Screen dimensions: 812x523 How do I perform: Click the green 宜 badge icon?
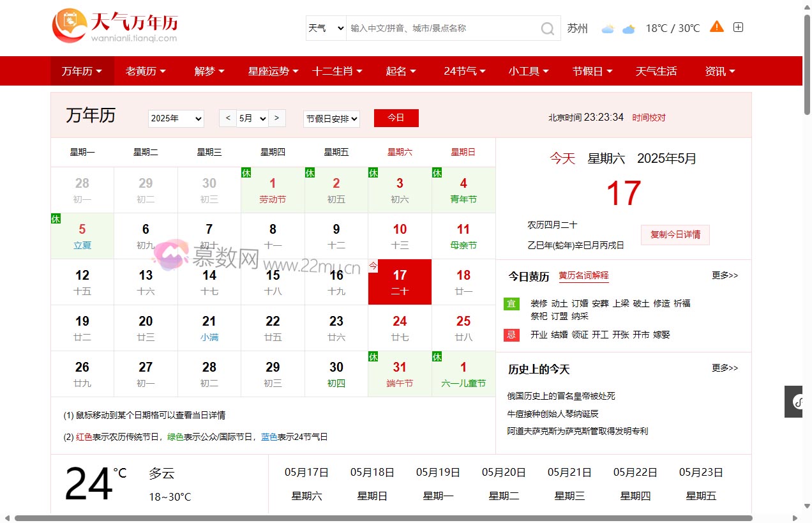(511, 303)
